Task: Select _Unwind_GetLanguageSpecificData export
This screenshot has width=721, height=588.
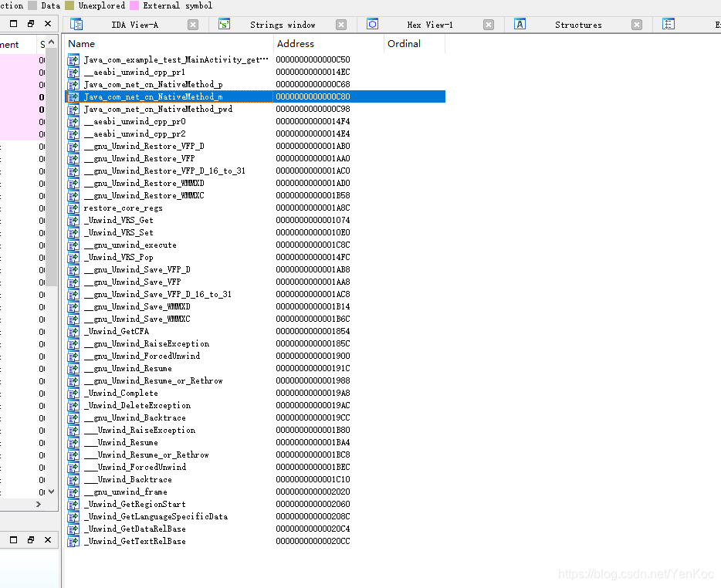Action: [x=256, y=517]
